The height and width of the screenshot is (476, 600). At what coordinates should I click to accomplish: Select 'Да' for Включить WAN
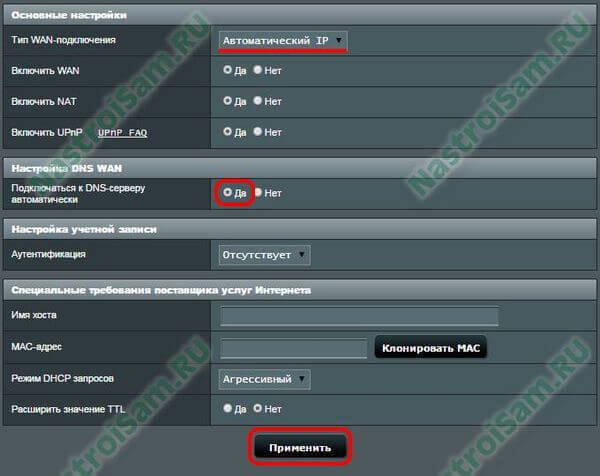(x=228, y=70)
